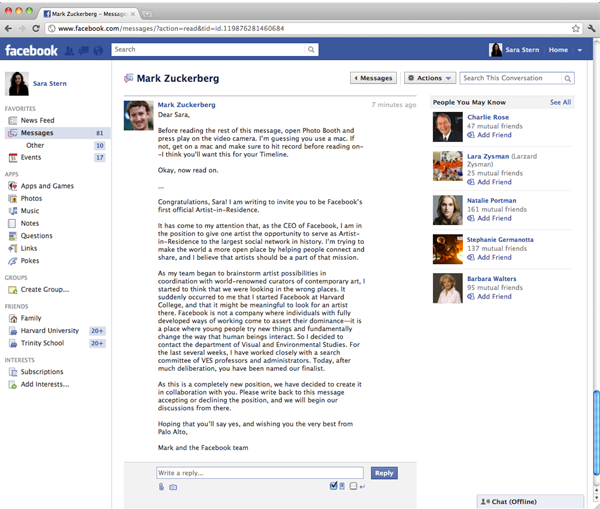Click the vertical page scrollbar thumb
Screen dimensions: 600x509
[x=596, y=432]
